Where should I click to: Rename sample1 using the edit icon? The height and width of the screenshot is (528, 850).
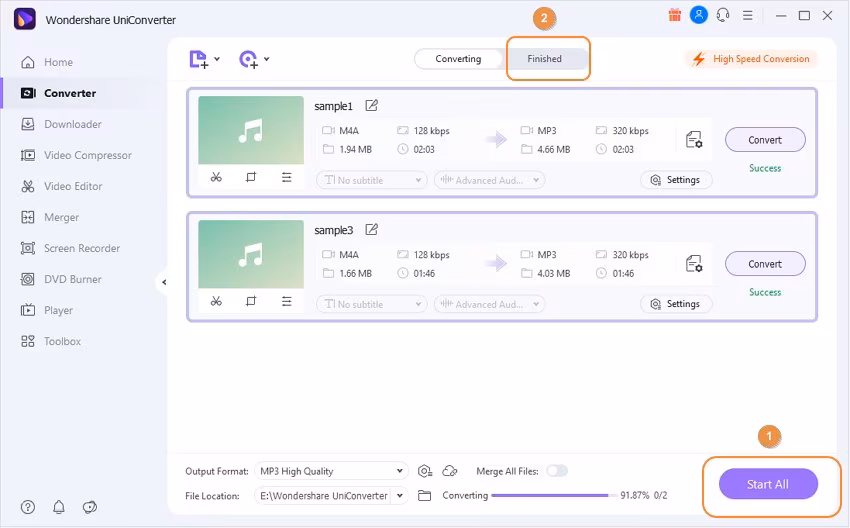[371, 106]
